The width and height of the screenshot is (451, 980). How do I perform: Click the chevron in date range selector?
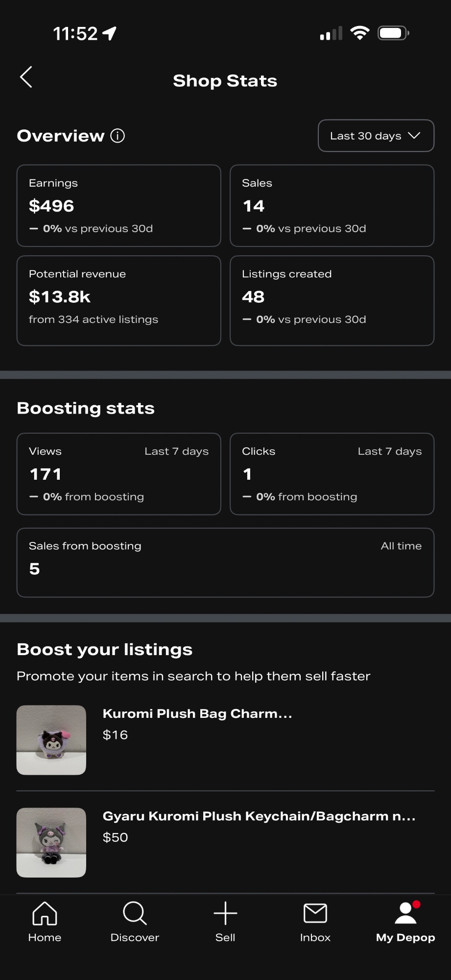point(414,135)
